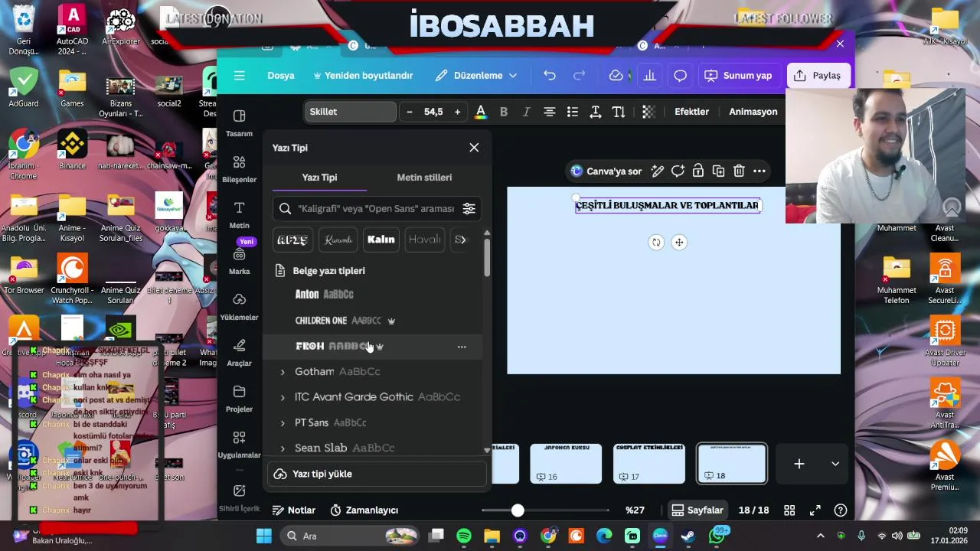The height and width of the screenshot is (551, 980).
Task: Adjust the zoom slider handle
Action: [518, 510]
